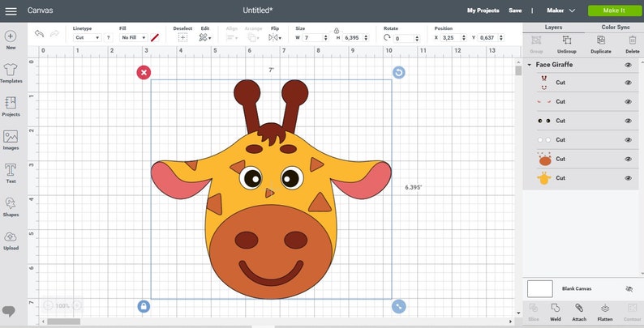644x328 pixels.
Task: Hide the eyelashes Cut layer
Action: pos(628,102)
